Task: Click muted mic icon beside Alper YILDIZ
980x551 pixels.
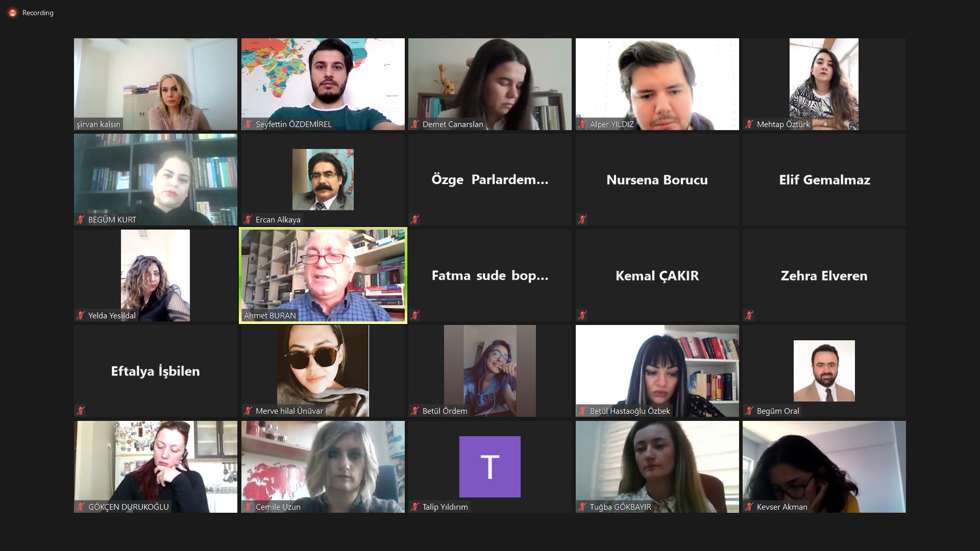Action: tap(582, 124)
